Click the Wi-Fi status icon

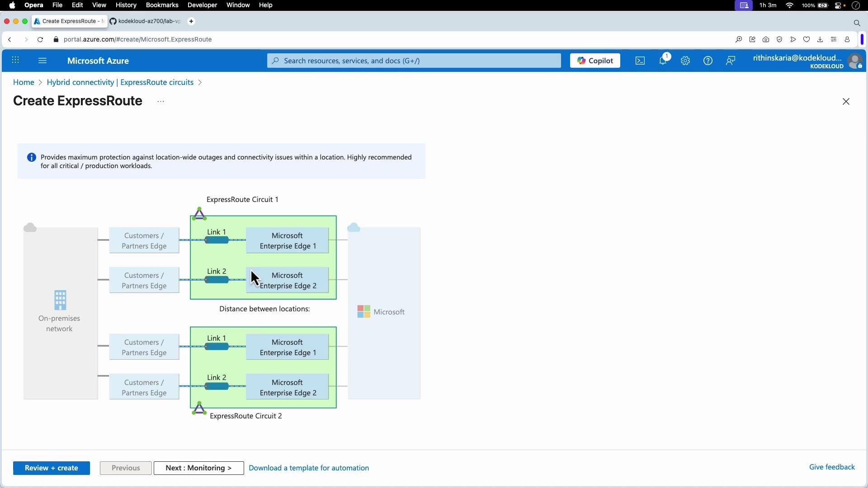790,5
